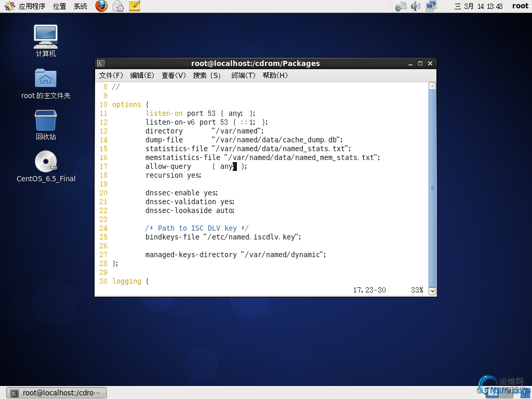Open the 应用程序 (Applications) menu
This screenshot has height=399, width=532.
click(x=25, y=6)
